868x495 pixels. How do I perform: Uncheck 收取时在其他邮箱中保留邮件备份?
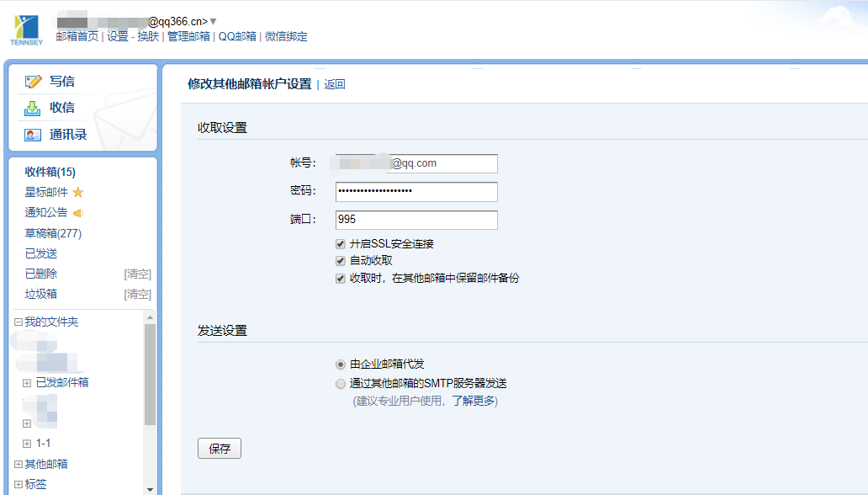click(340, 277)
